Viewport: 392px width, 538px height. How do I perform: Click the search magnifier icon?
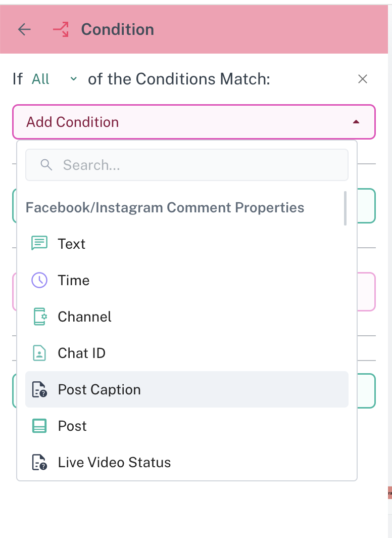pyautogui.click(x=46, y=165)
